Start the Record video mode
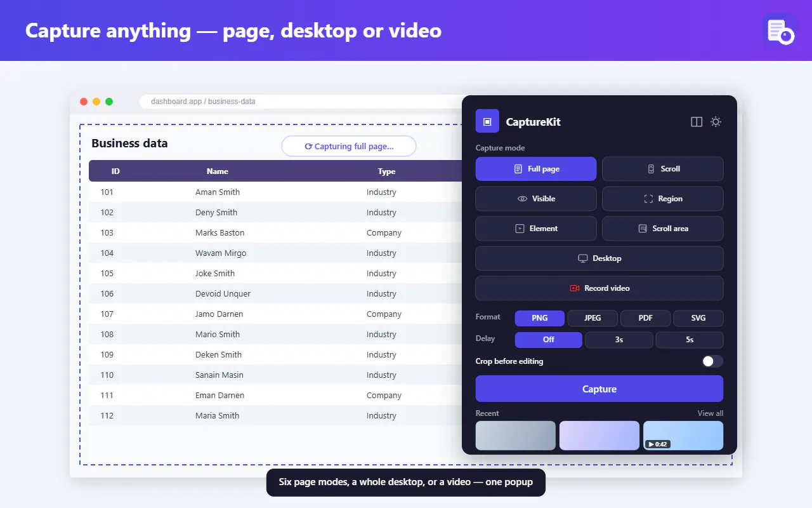 [x=599, y=288]
